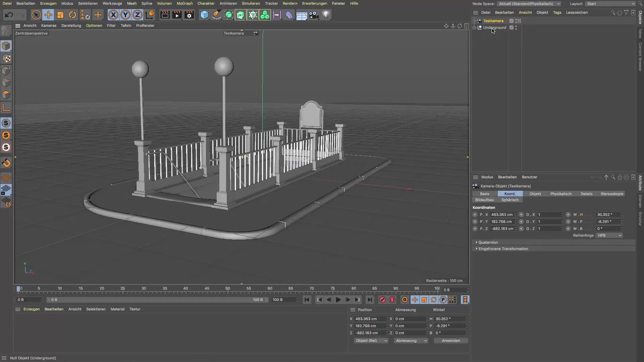The image size is (644, 362).
Task: Open the Bildaufbau tab
Action: click(x=484, y=200)
